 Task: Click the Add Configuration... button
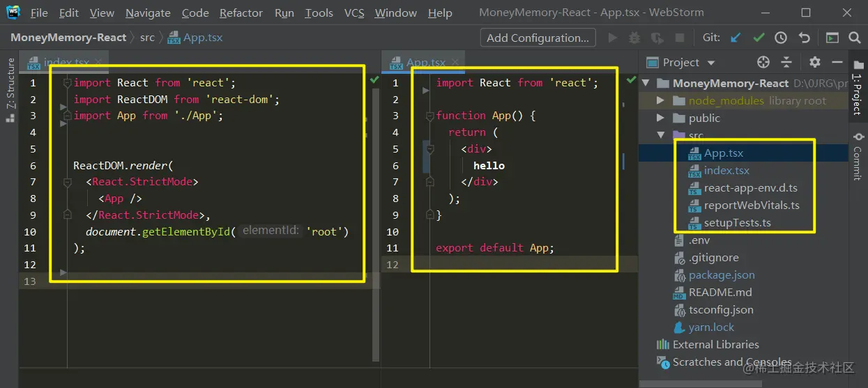(x=538, y=38)
